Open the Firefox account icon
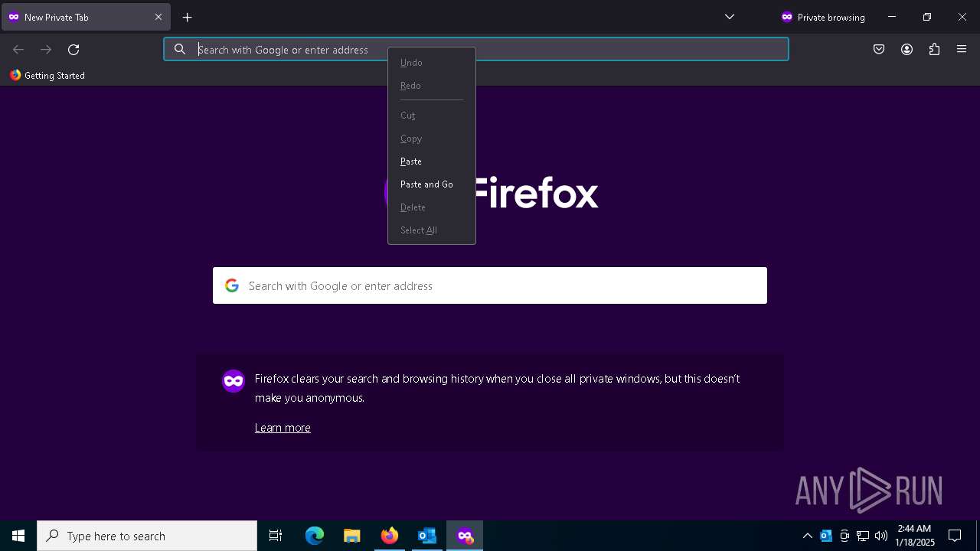Screen dimensions: 980x551 pyautogui.click(x=906, y=50)
